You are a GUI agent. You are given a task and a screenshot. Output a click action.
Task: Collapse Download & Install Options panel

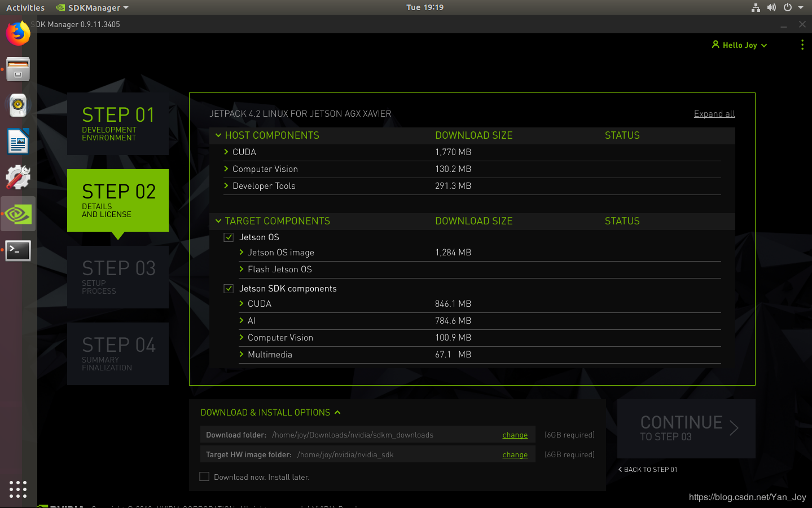[337, 412]
